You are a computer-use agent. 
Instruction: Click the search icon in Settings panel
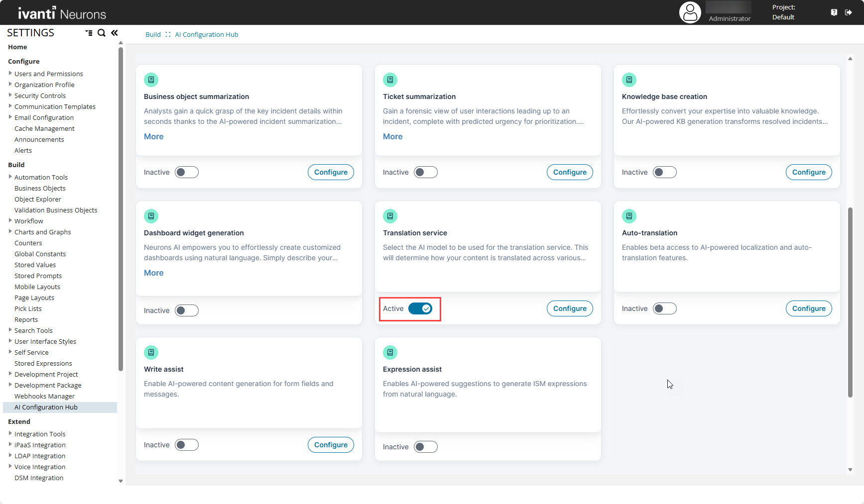[102, 33]
